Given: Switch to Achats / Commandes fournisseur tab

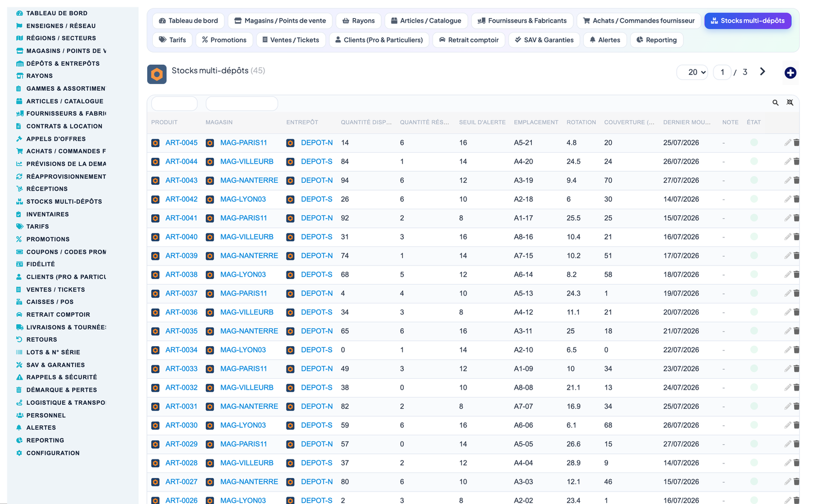Looking at the screenshot, I should (x=639, y=21).
